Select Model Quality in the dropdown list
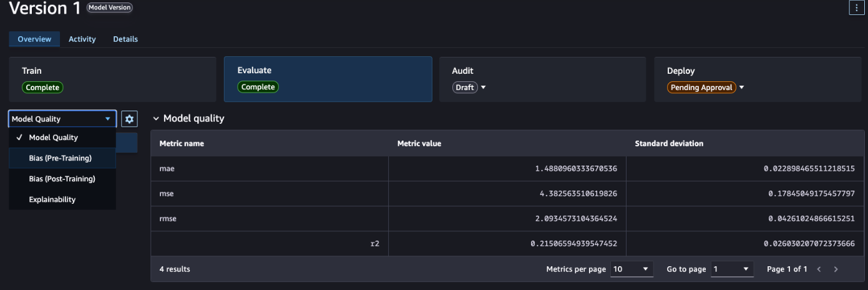 62,137
